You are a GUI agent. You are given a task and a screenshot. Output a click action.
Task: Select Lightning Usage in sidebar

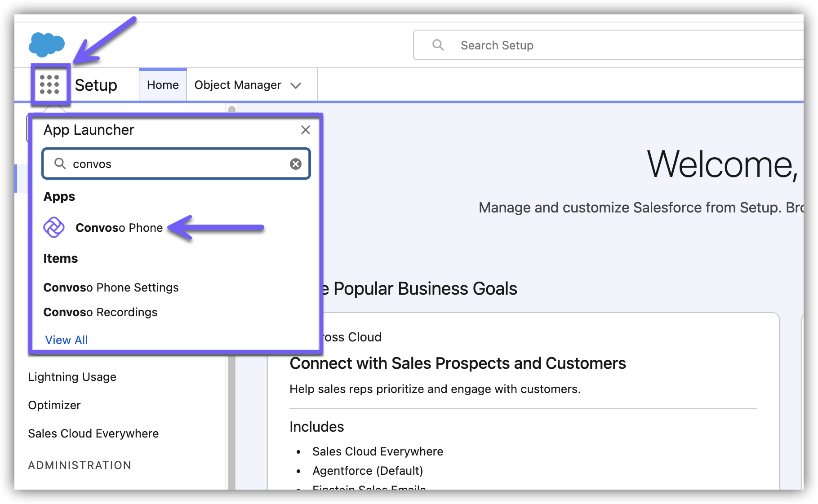click(x=72, y=377)
